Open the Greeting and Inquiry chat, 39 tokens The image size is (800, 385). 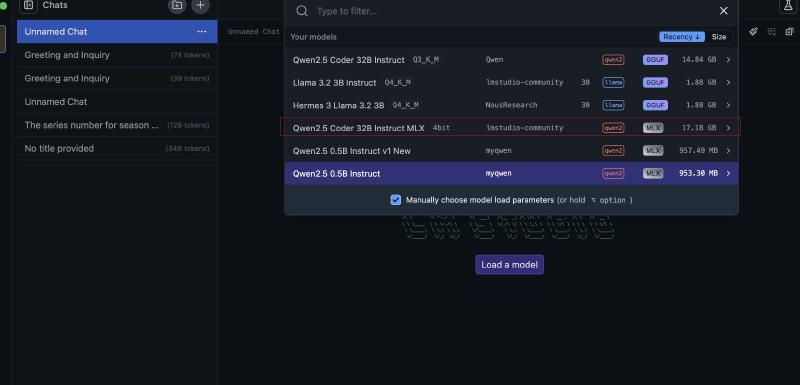click(x=117, y=79)
